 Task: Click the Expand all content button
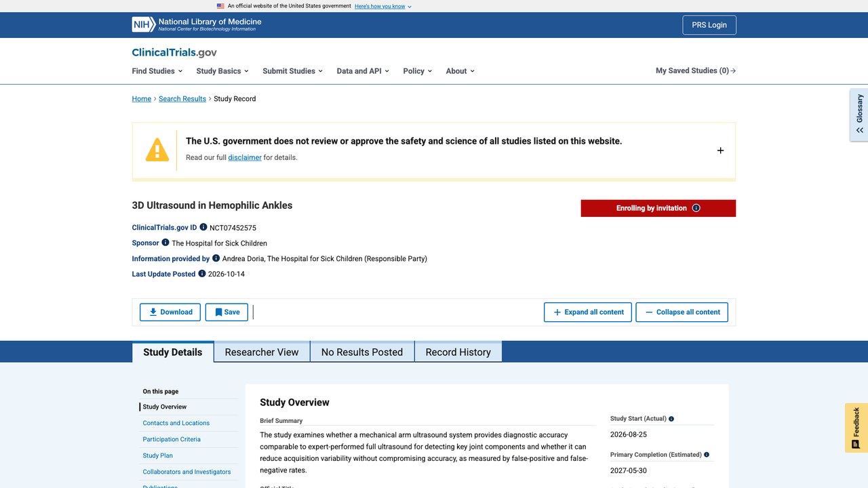click(x=588, y=312)
